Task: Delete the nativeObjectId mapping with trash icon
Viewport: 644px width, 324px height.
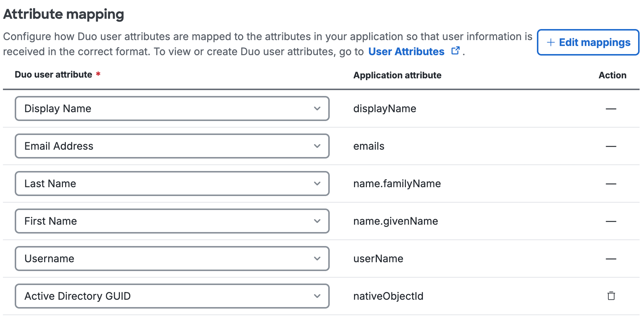Action: [611, 296]
